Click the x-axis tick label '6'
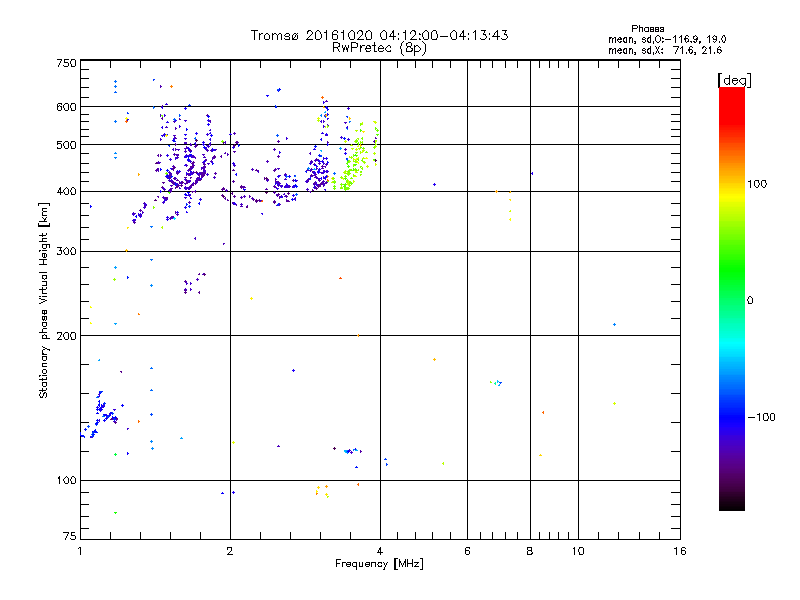800x600 pixels. (x=467, y=551)
